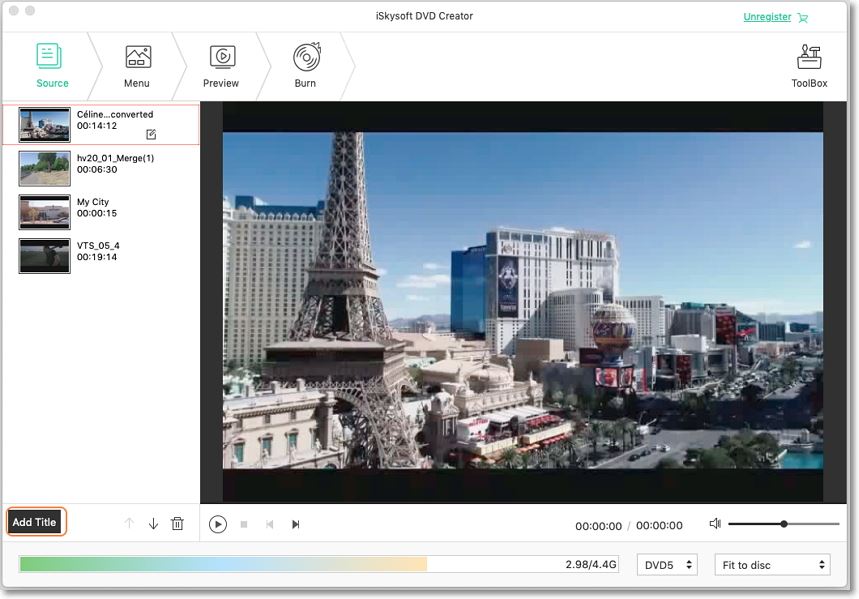Click the Add Title button

pos(36,521)
